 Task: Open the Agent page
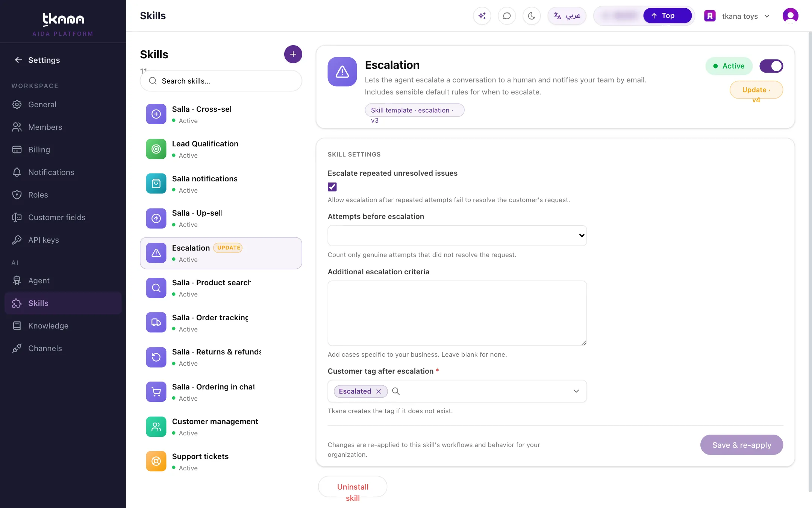63,281
